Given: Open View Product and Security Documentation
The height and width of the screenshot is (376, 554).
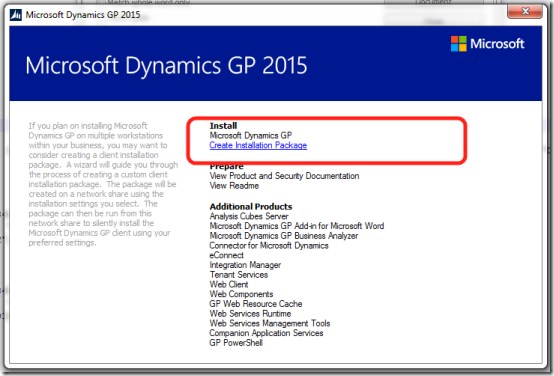Looking at the screenshot, I should (x=284, y=176).
